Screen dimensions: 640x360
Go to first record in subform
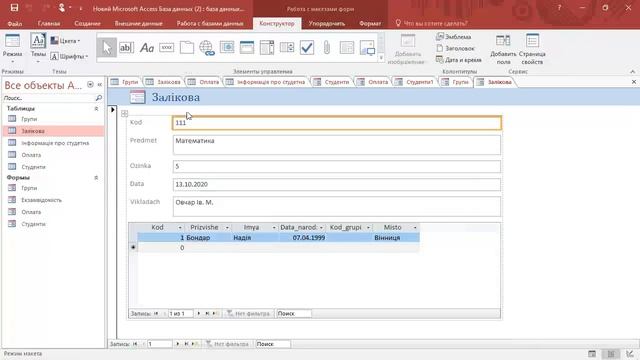point(156,313)
